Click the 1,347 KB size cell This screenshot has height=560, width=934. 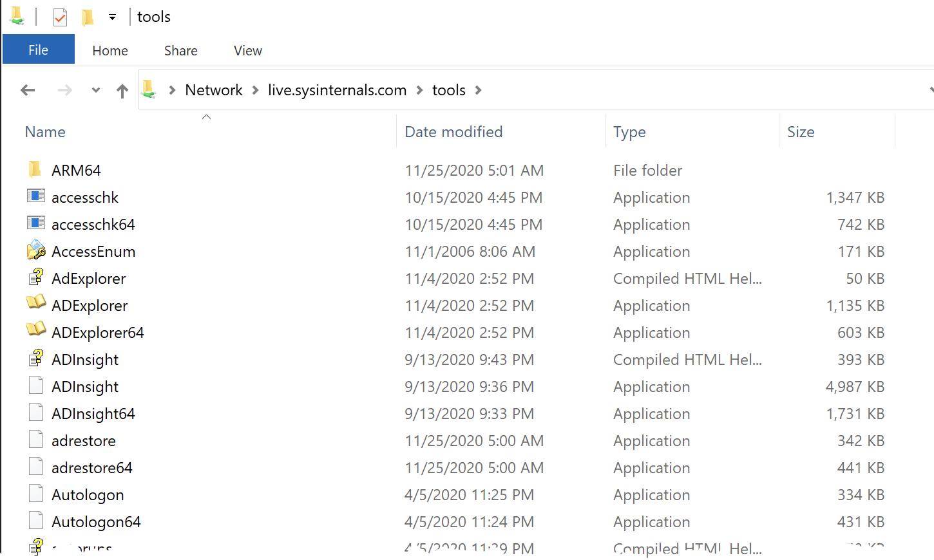[x=855, y=198]
